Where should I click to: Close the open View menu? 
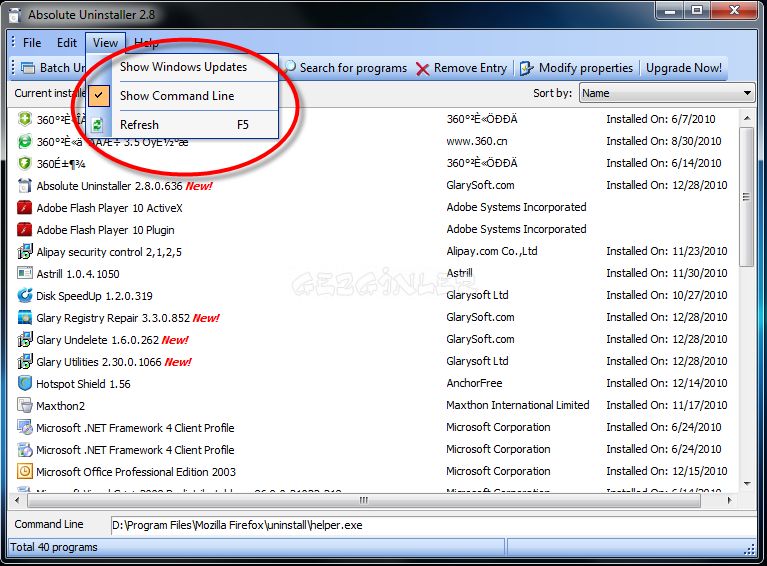(105, 43)
